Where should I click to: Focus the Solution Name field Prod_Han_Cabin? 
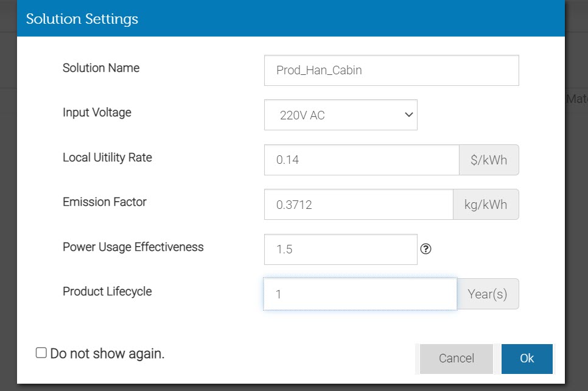[x=391, y=71]
